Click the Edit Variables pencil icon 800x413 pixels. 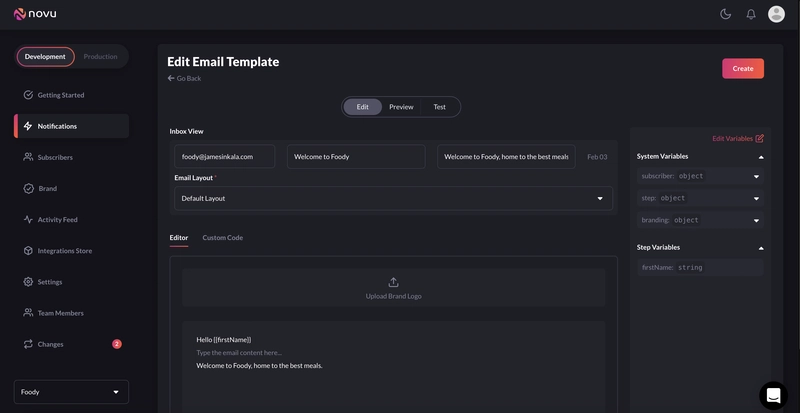click(x=760, y=138)
